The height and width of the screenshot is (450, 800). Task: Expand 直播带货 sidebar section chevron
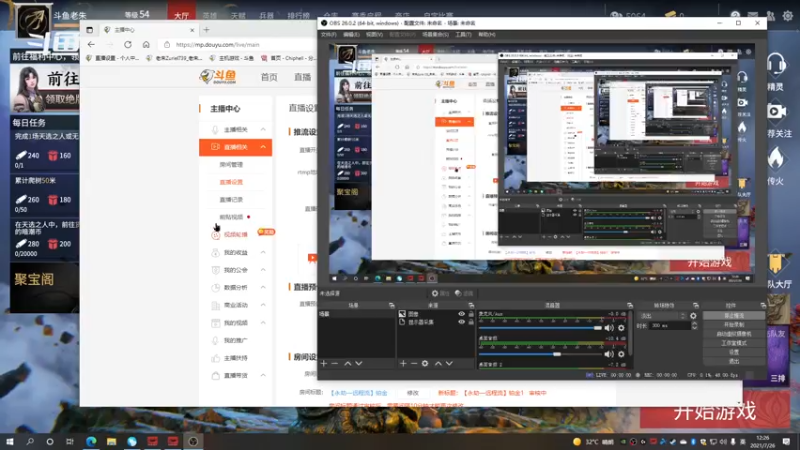[x=263, y=376]
